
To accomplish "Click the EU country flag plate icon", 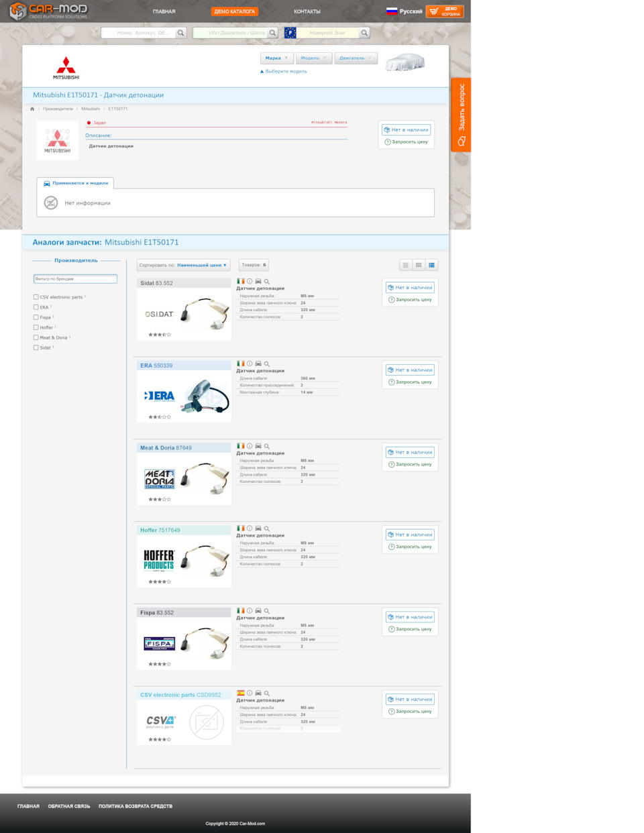I will click(x=290, y=33).
